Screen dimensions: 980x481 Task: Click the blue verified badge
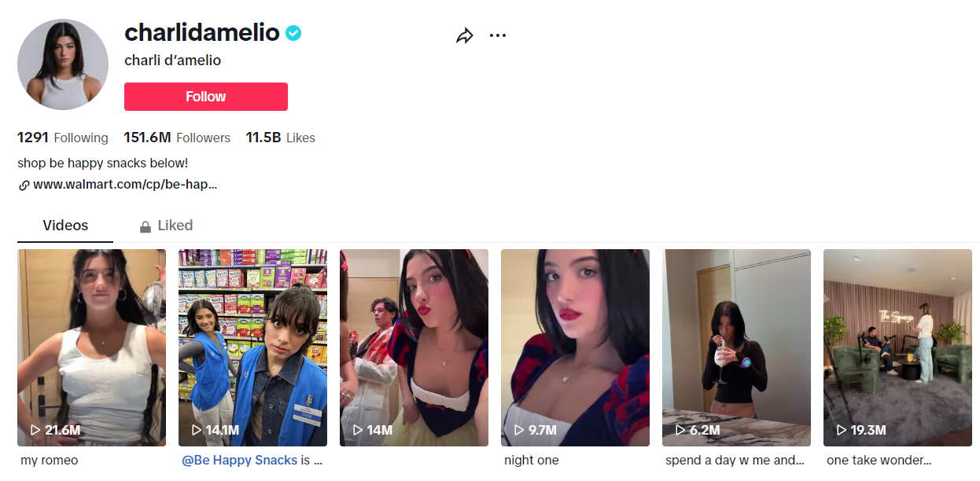tap(293, 33)
